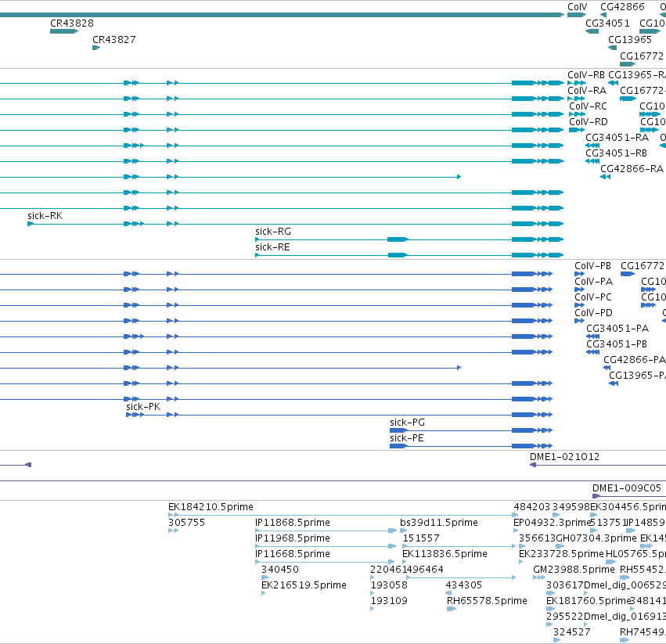
Task: Open the bs39d11.5prime EST label
Action: [439, 523]
